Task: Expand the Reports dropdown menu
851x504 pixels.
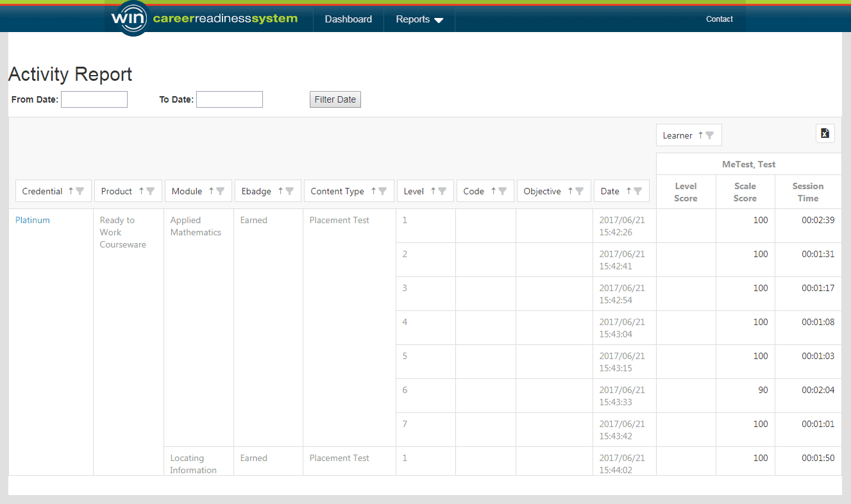Action: (x=419, y=19)
